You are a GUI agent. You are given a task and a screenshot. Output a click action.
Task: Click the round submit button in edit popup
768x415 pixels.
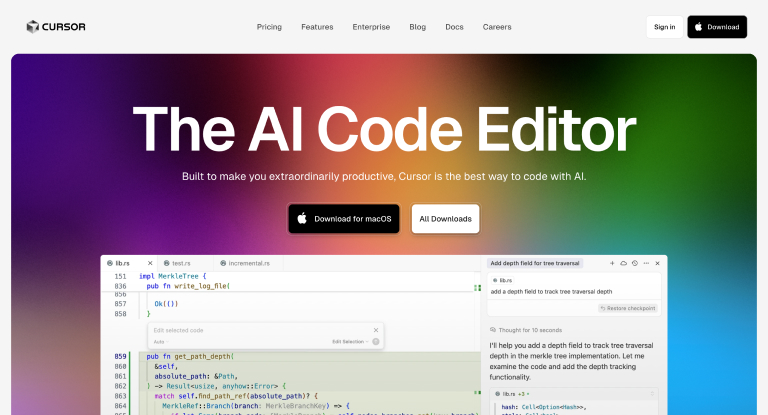tap(376, 342)
